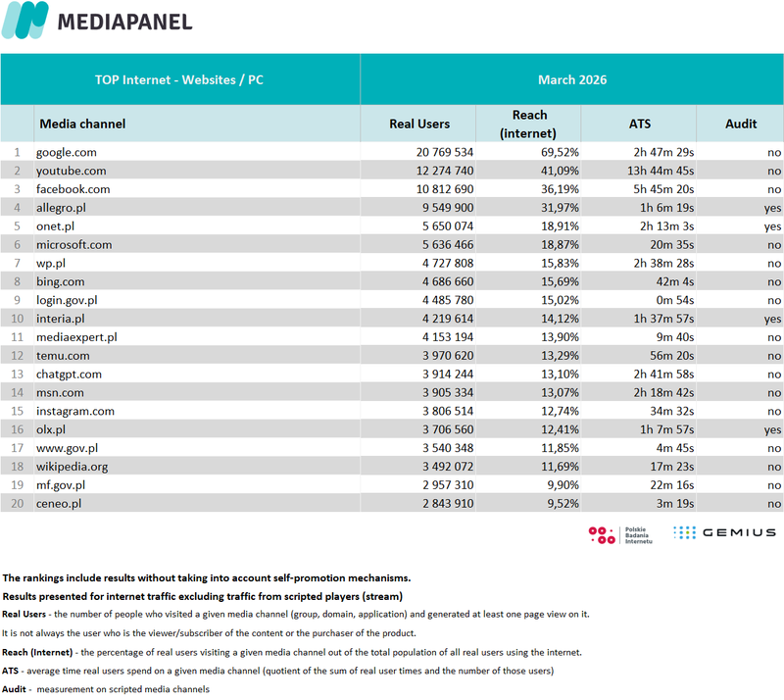The image size is (784, 700).
Task: Open the google.com row entry
Action: (x=67, y=152)
